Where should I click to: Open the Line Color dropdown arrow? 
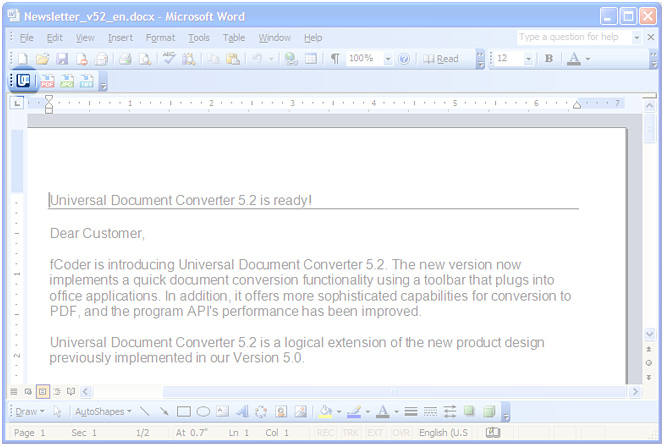(x=368, y=412)
